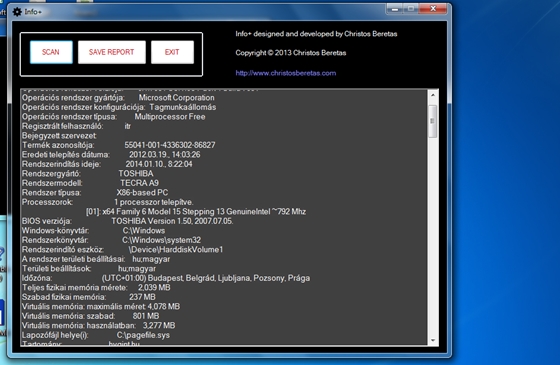Click the install date 2012.03.19., 14:03:26

(x=164, y=155)
